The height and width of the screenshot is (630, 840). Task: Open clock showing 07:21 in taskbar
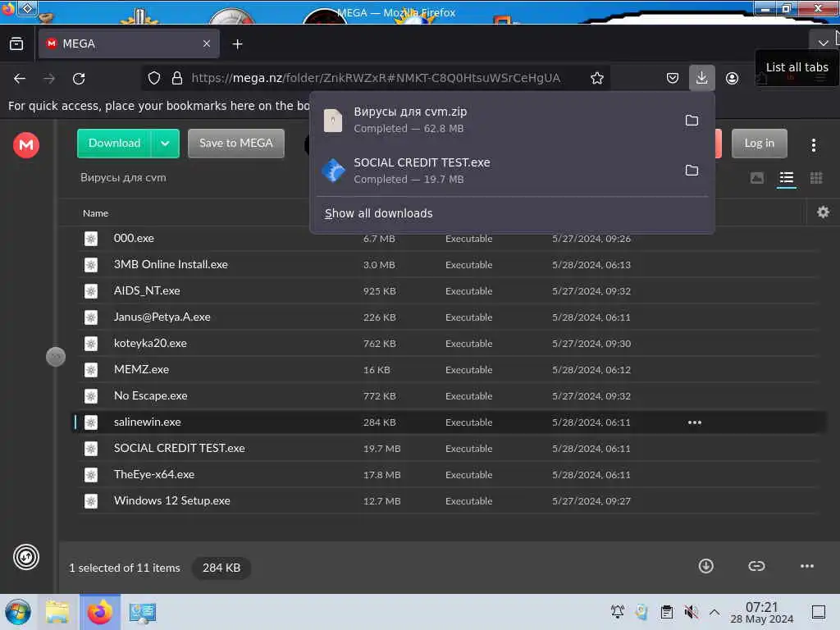click(761, 612)
